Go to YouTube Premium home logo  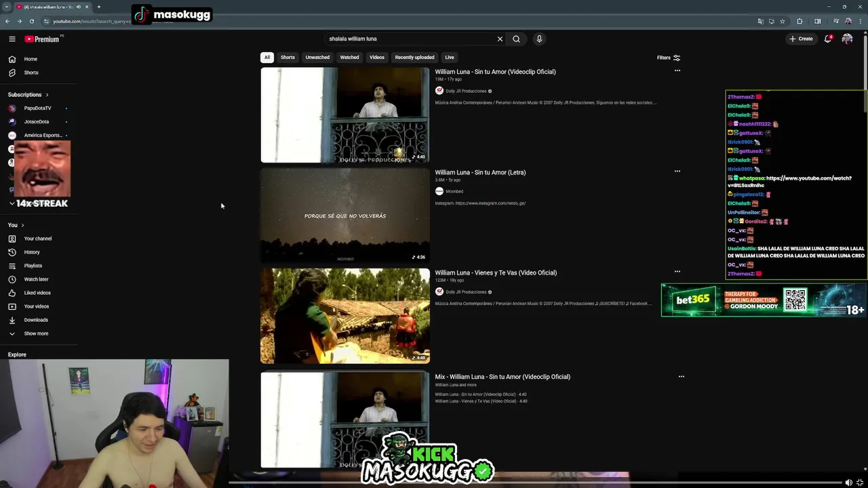pyautogui.click(x=42, y=39)
